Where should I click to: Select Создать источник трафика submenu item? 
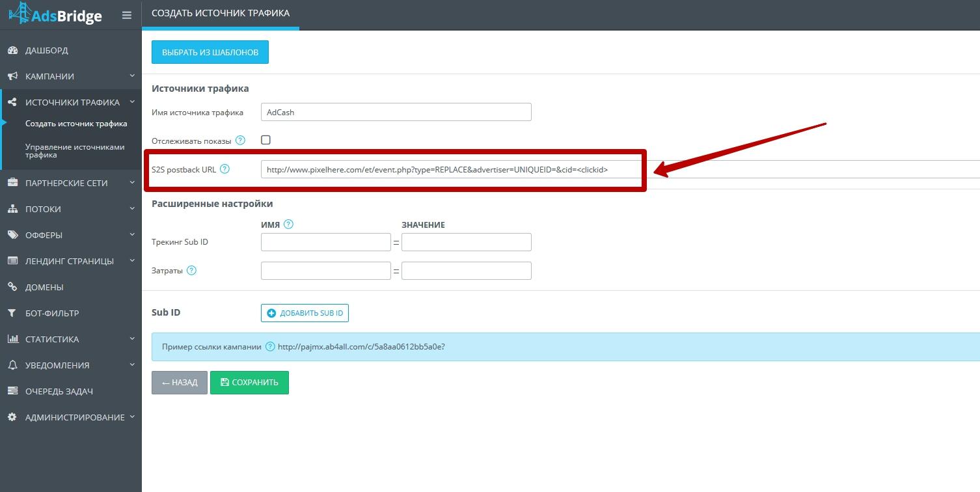click(x=76, y=124)
